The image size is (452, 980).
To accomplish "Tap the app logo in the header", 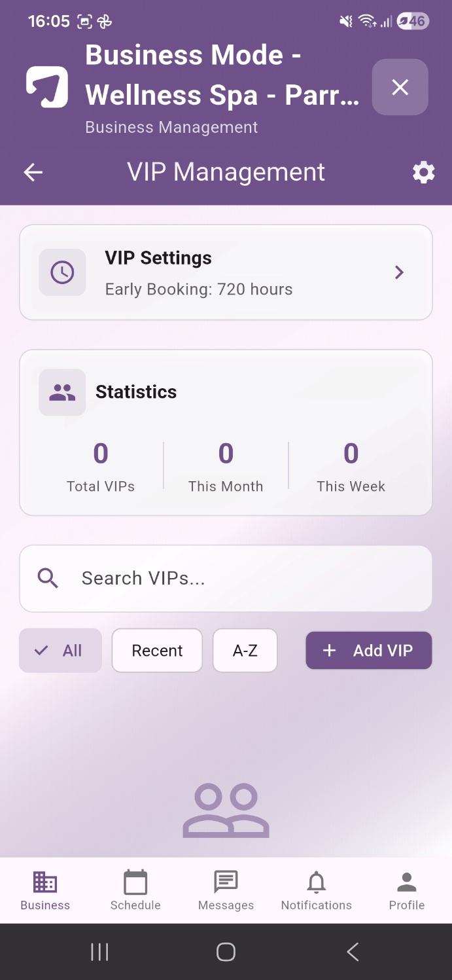I will [x=47, y=86].
